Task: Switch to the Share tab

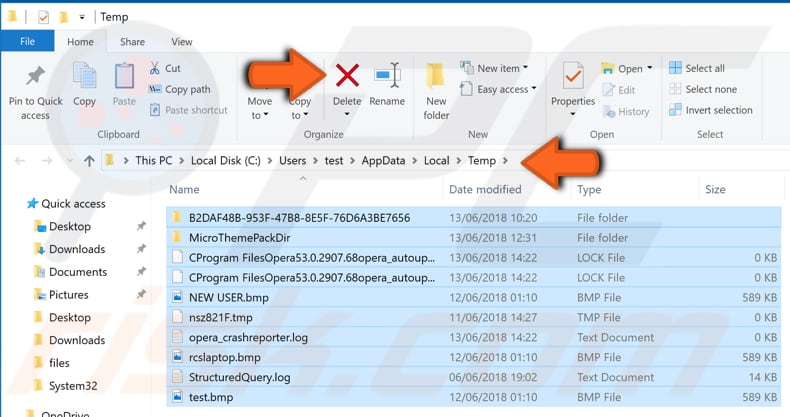Action: 133,41
